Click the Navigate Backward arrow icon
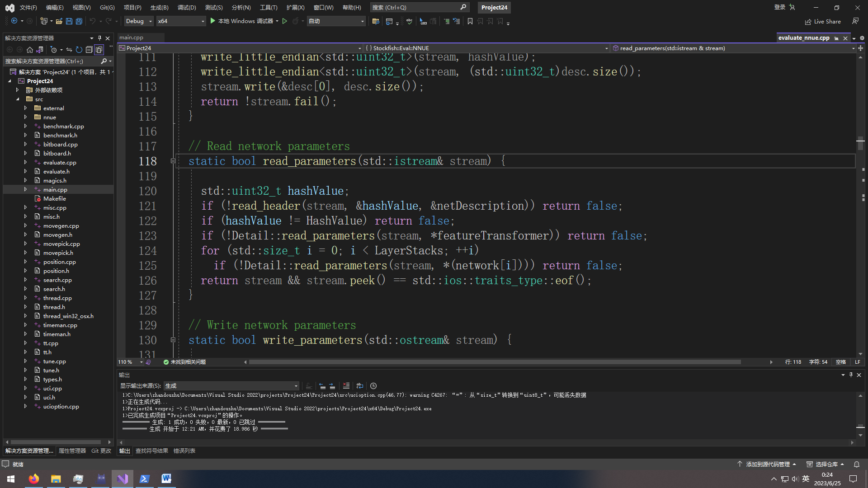 tap(15, 21)
